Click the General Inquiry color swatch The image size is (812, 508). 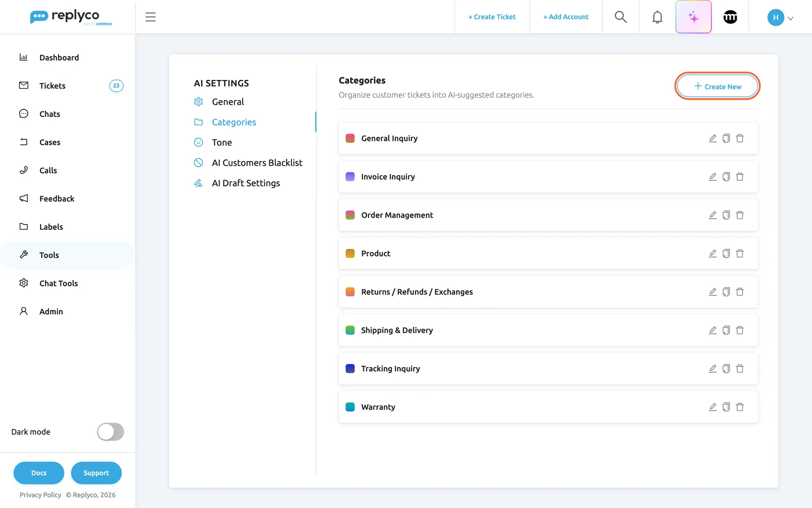tap(350, 138)
